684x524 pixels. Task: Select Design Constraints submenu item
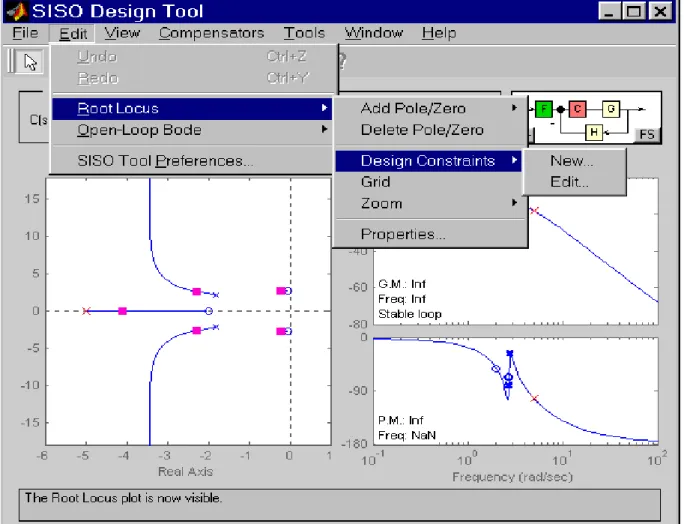428,161
